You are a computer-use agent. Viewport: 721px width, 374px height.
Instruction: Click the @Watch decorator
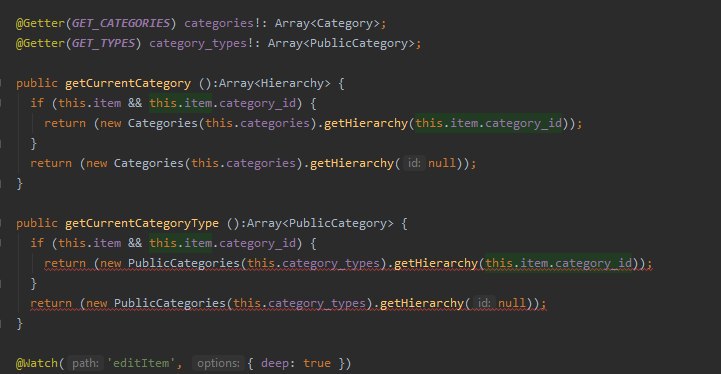(37, 363)
